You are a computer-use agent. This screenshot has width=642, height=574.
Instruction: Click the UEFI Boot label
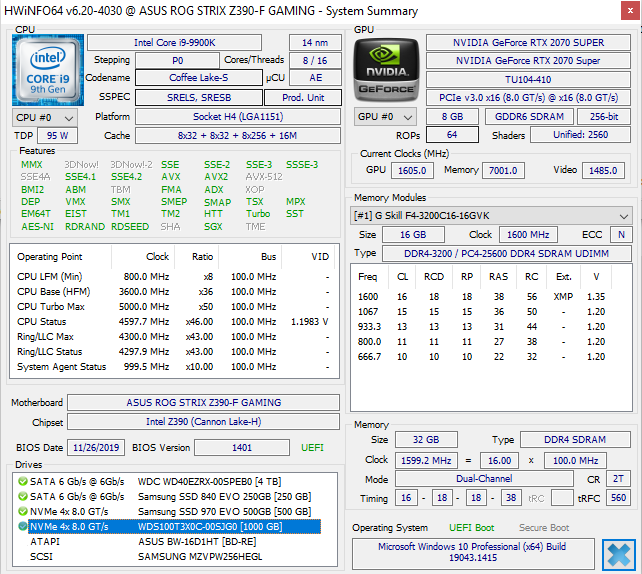tap(472, 528)
